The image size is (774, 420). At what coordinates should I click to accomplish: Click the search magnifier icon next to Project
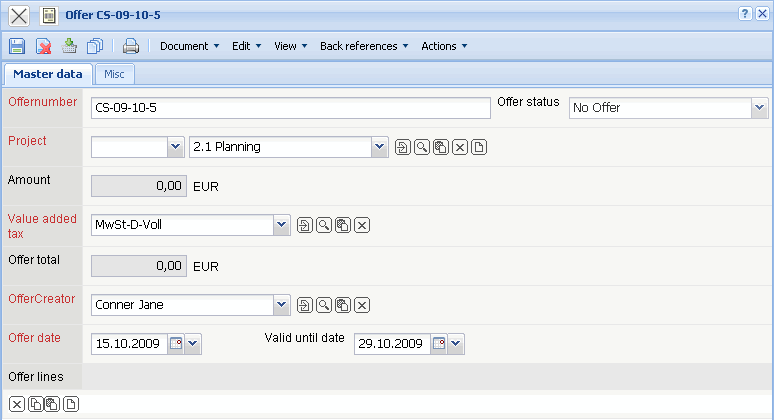coord(421,148)
